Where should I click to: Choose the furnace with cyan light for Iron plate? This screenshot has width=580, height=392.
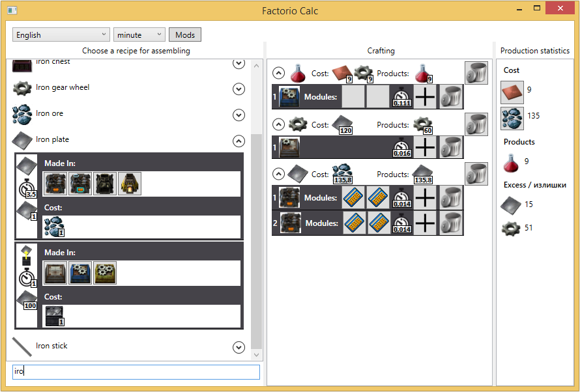click(80, 184)
